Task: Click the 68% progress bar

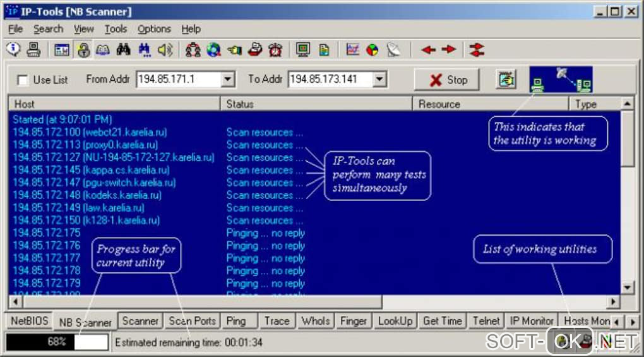Action: [57, 342]
